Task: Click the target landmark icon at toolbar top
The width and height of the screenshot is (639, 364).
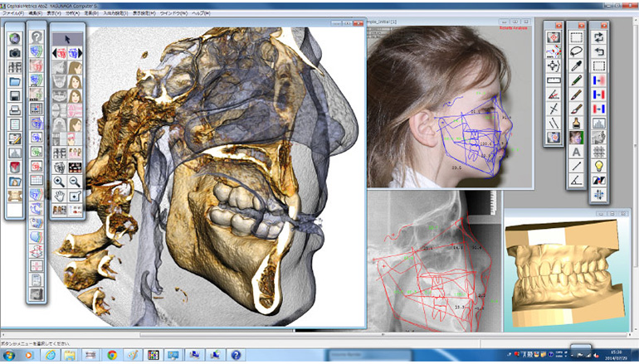Action: 554,37
